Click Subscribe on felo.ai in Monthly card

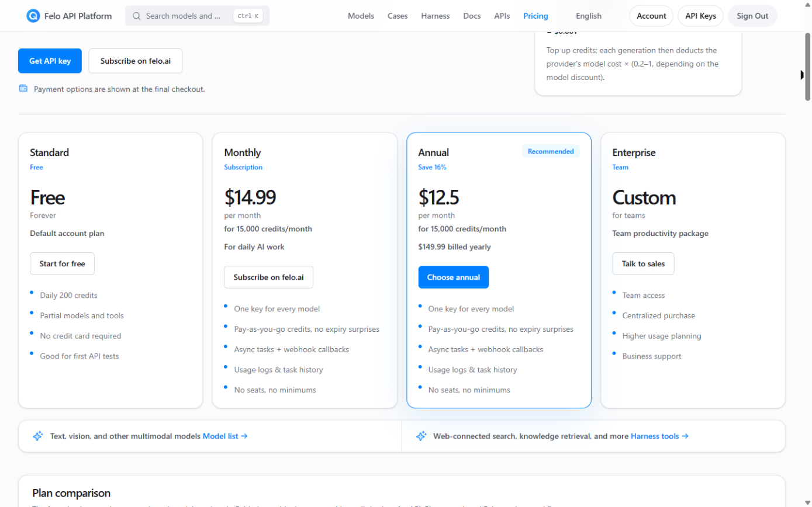click(268, 277)
